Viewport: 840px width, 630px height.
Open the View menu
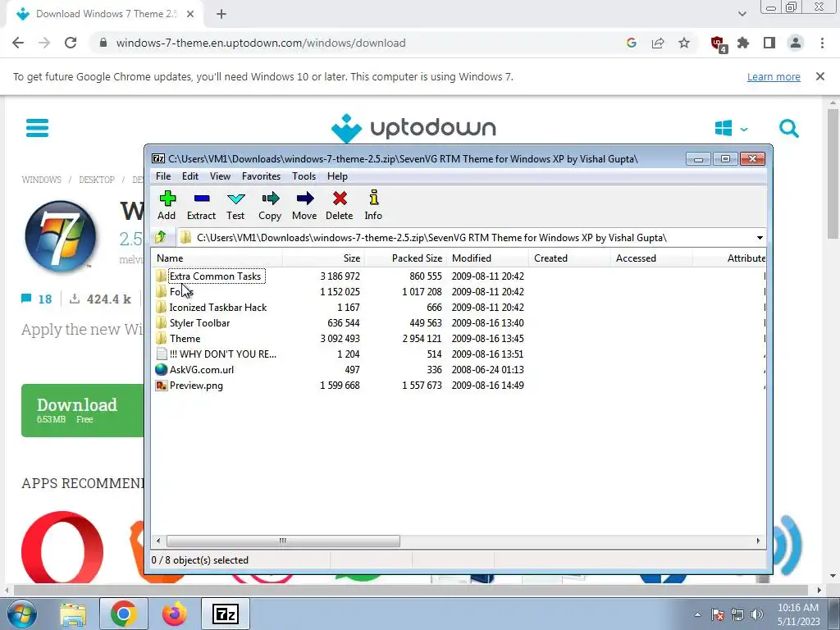pyautogui.click(x=220, y=176)
